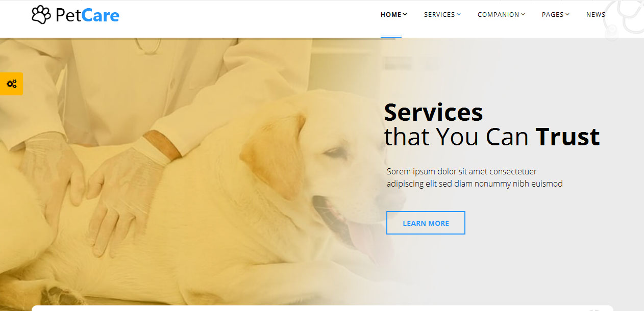
Task: Select the HOME menu item
Action: point(391,15)
